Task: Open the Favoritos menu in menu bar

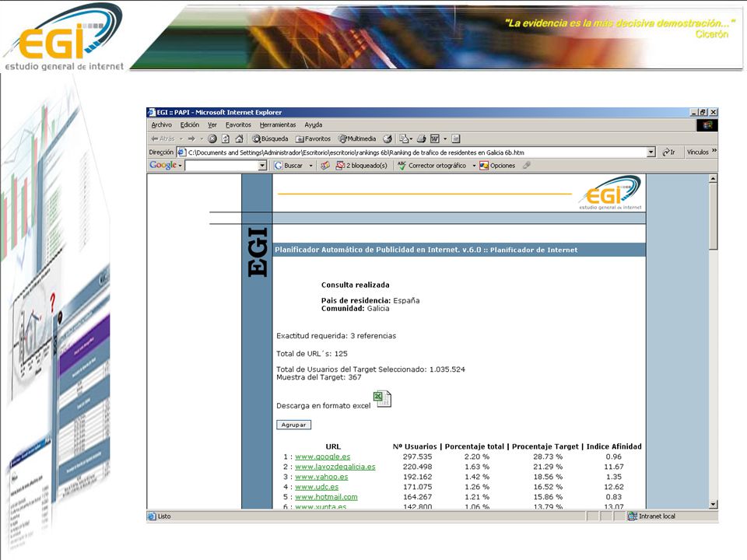Action: click(238, 124)
